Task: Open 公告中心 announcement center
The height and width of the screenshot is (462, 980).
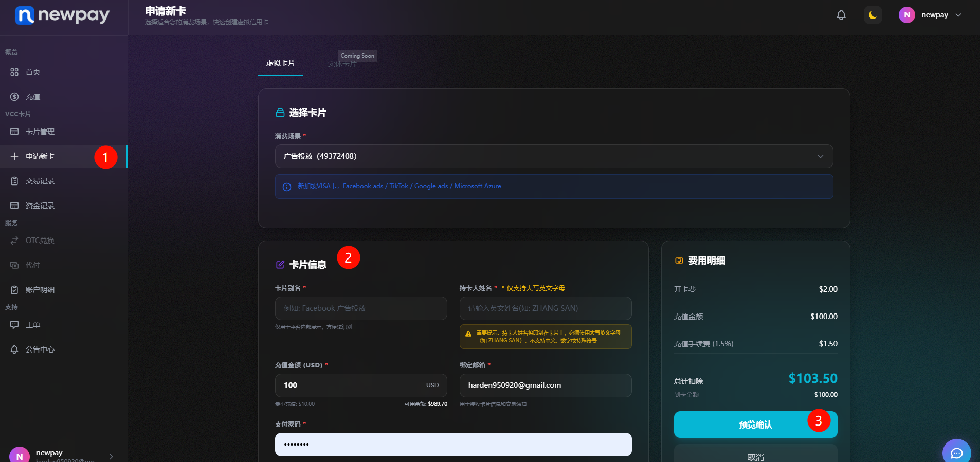Action: click(x=40, y=349)
